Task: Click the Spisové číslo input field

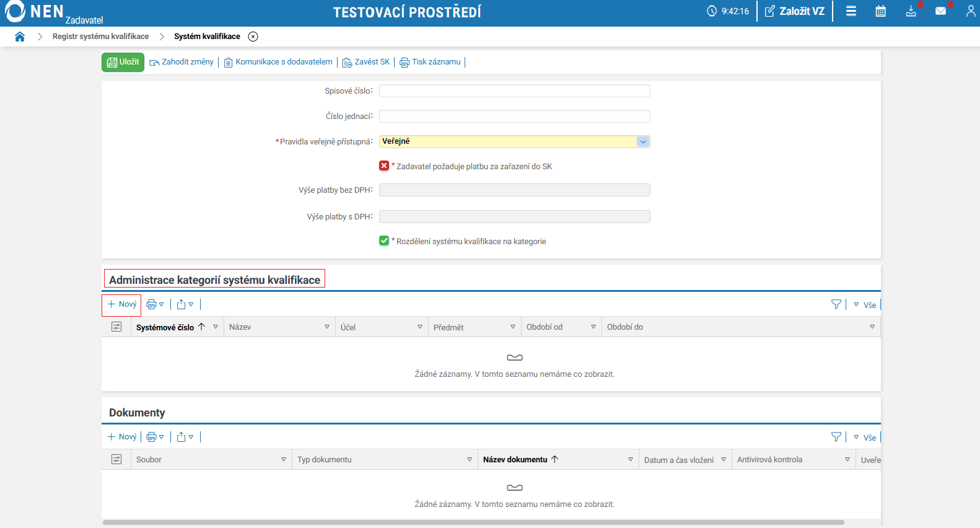Action: [514, 91]
